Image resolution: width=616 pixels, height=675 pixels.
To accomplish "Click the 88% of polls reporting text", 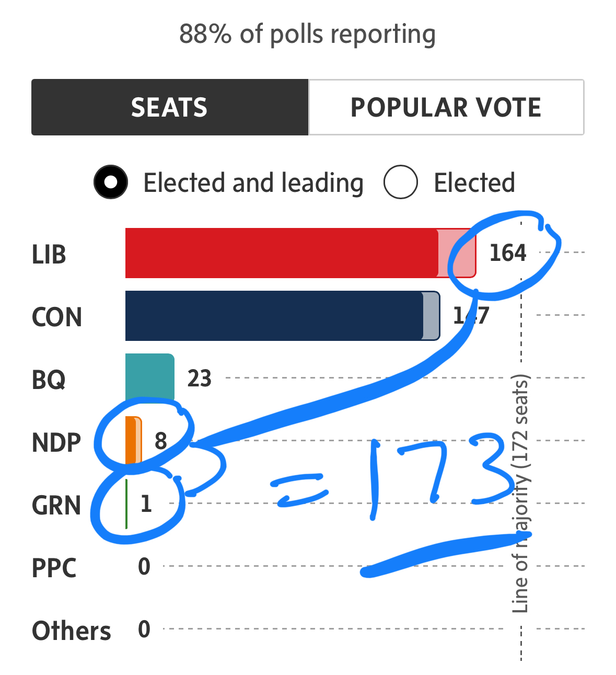I will [x=307, y=35].
